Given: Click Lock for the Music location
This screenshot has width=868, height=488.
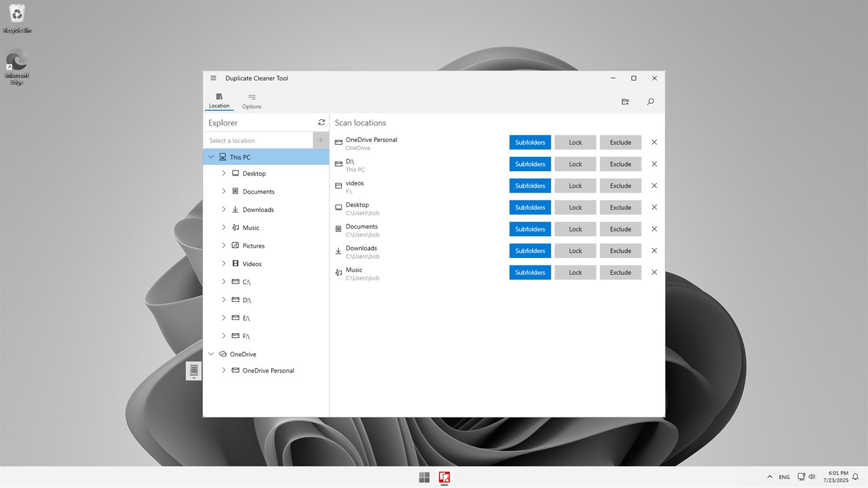Looking at the screenshot, I should tap(575, 272).
